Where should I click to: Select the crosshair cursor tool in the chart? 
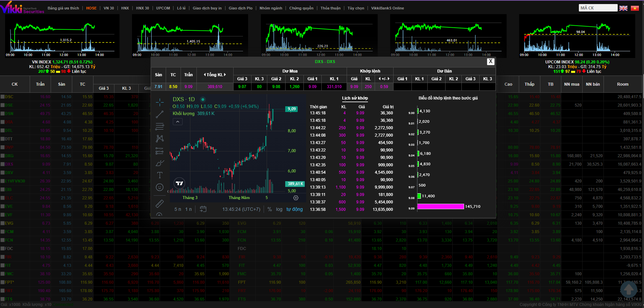pyautogui.click(x=160, y=102)
